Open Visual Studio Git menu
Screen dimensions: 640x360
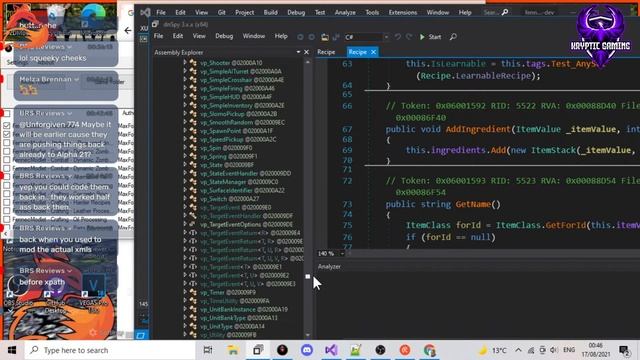coord(222,13)
